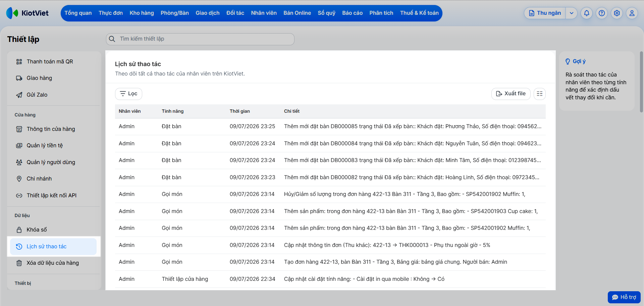Click the QR code icon for Thanh toán mã QR
This screenshot has width=644, height=306.
(19, 62)
